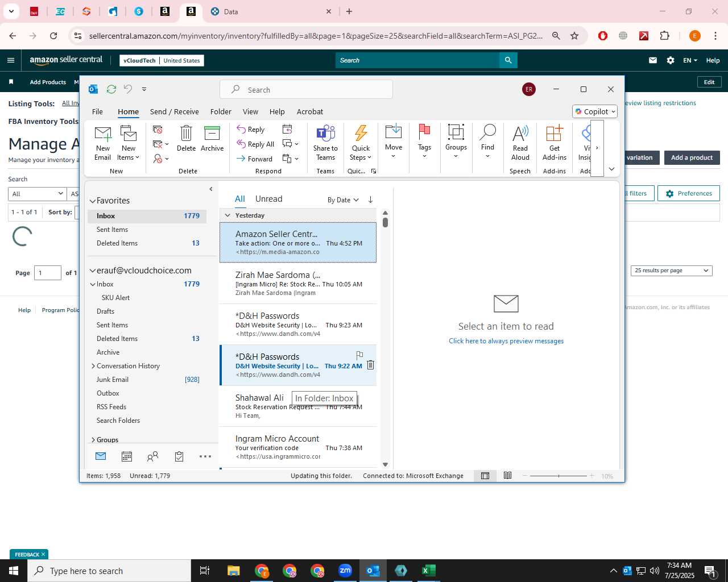Image resolution: width=728 pixels, height=582 pixels.
Task: Click Get Add-ins icon
Action: [x=555, y=143]
